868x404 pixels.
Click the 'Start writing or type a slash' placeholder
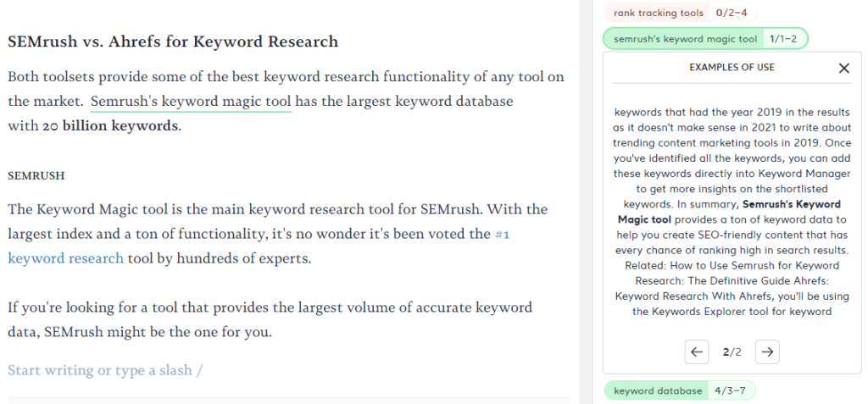[x=105, y=370]
